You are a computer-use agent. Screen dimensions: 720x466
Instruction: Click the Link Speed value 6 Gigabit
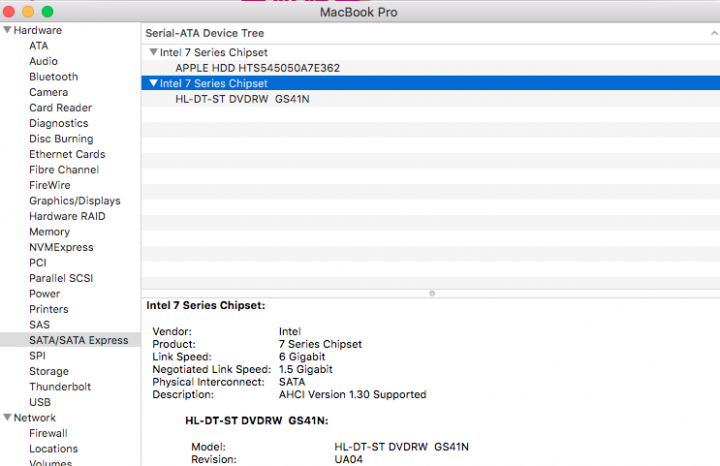(x=302, y=357)
